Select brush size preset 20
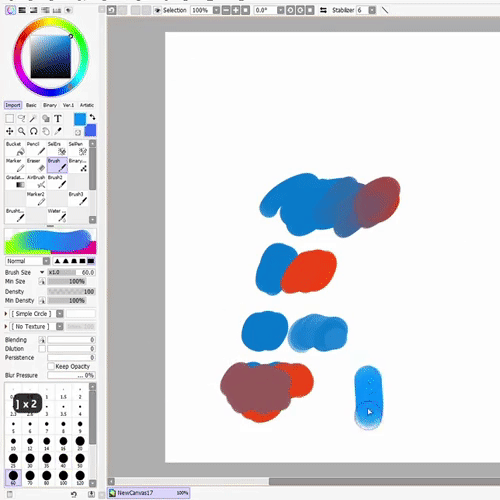 click(80, 443)
